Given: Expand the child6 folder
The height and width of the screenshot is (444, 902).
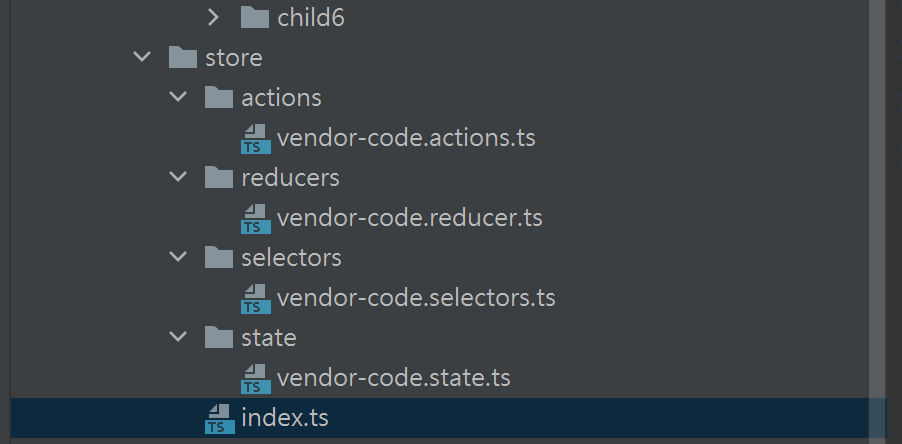Looking at the screenshot, I should (213, 17).
